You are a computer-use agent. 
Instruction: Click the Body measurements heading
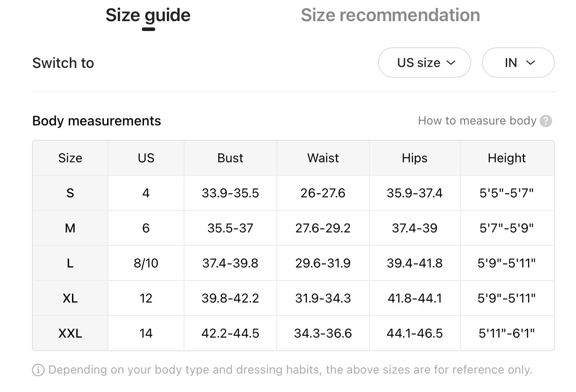[96, 121]
